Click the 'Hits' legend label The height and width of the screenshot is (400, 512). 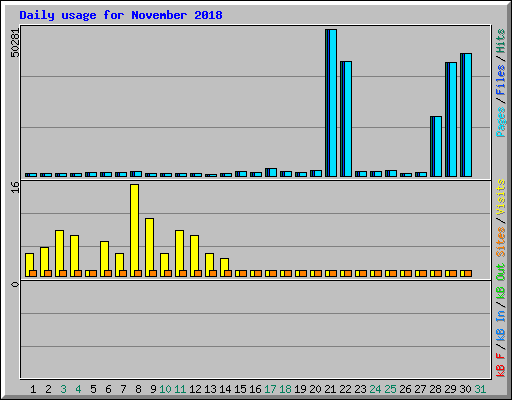500,41
